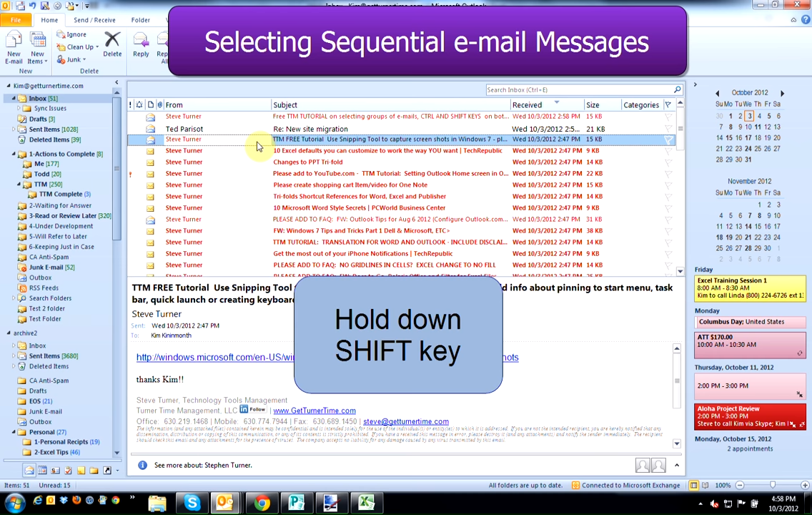
Task: Collapse the To-Do bar arrow
Action: point(695,84)
